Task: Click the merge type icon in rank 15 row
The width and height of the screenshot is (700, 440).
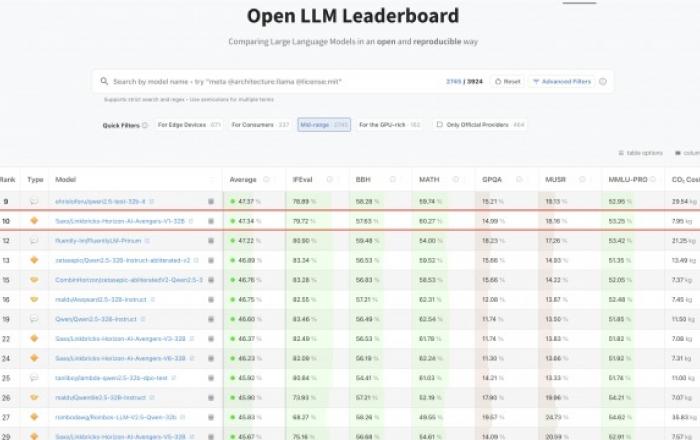Action: (x=34, y=280)
